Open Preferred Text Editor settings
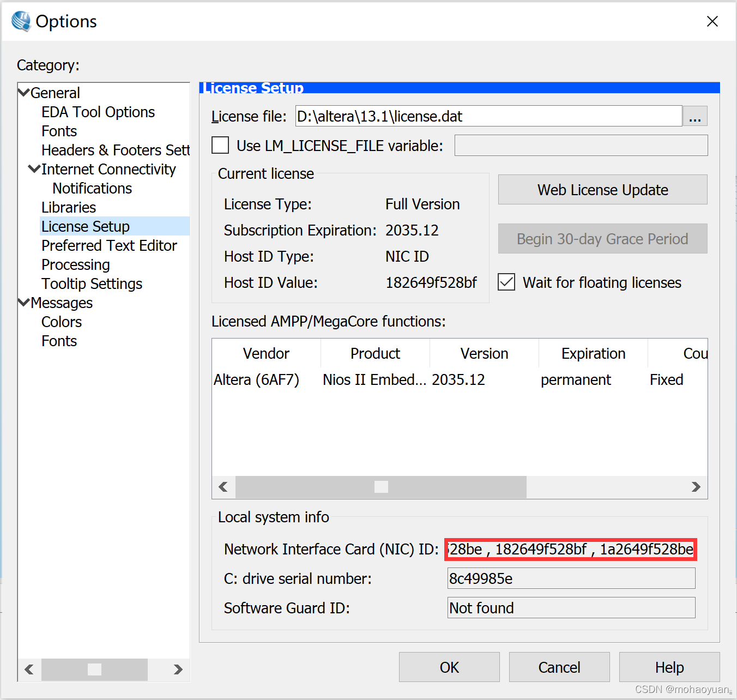The image size is (737, 700). (x=109, y=245)
